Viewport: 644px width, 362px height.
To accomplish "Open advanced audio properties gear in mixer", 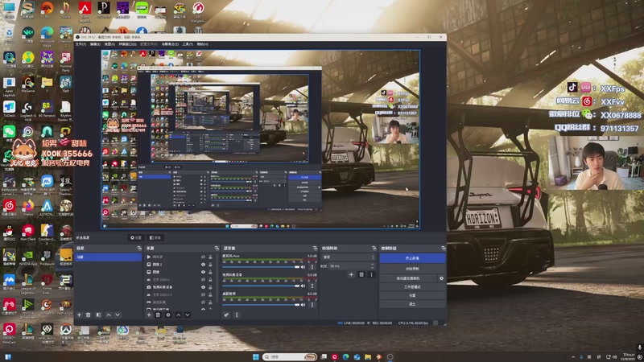I will [x=226, y=315].
